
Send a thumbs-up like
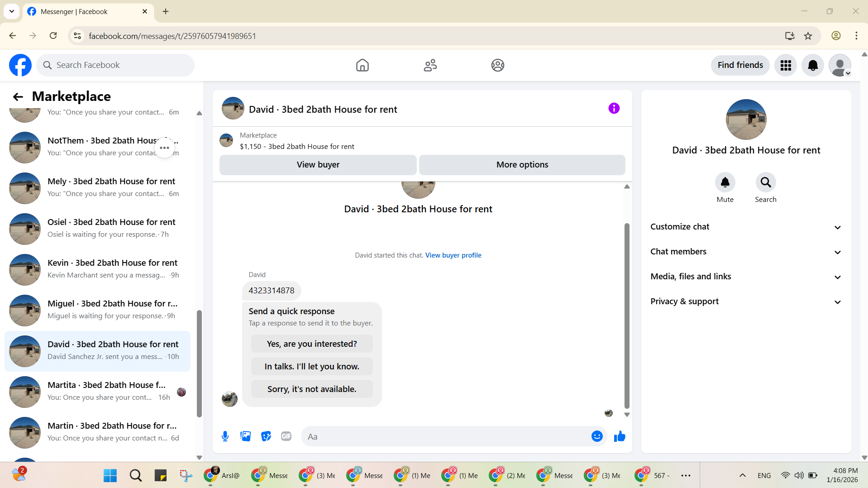pos(620,436)
